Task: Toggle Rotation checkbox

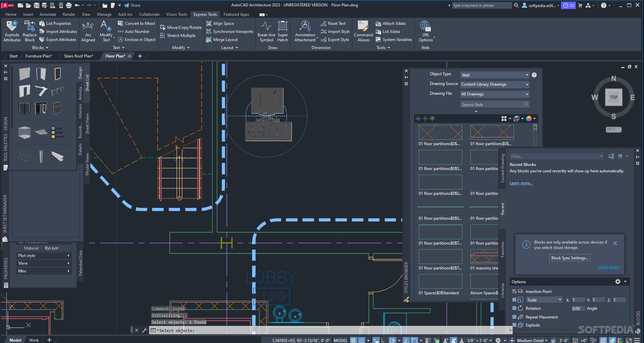Action: pyautogui.click(x=514, y=308)
